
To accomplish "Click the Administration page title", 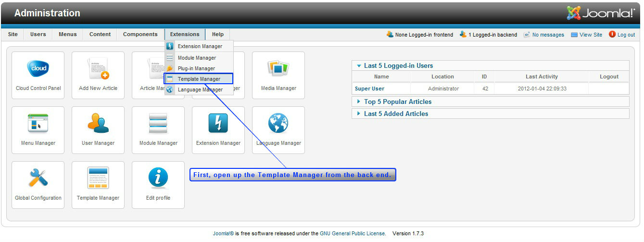I will 47,13.
